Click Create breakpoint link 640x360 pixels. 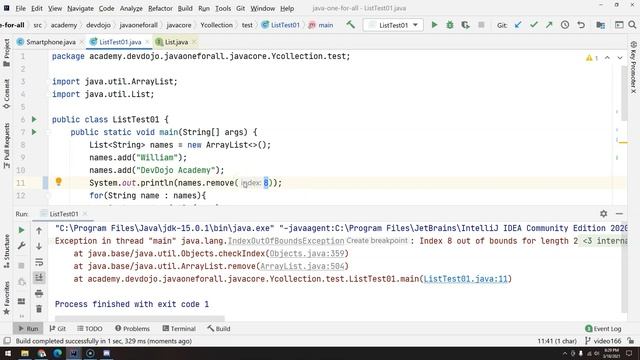[x=377, y=240]
